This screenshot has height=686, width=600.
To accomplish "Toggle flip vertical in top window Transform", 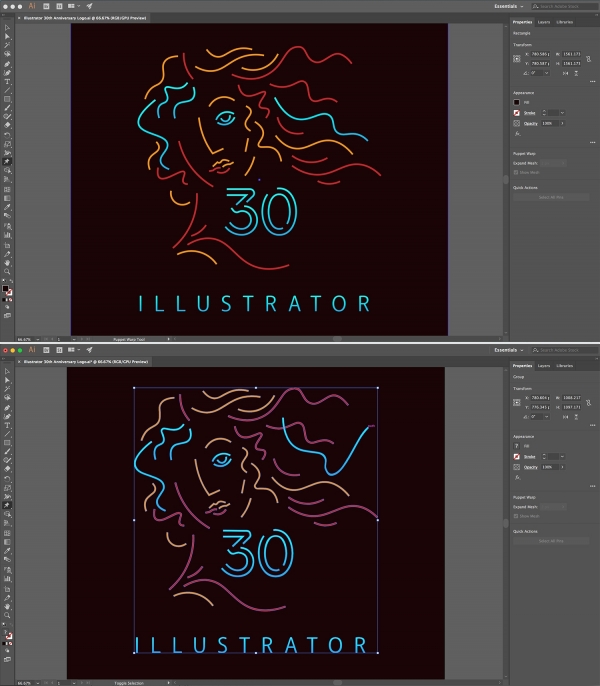I will (x=576, y=73).
